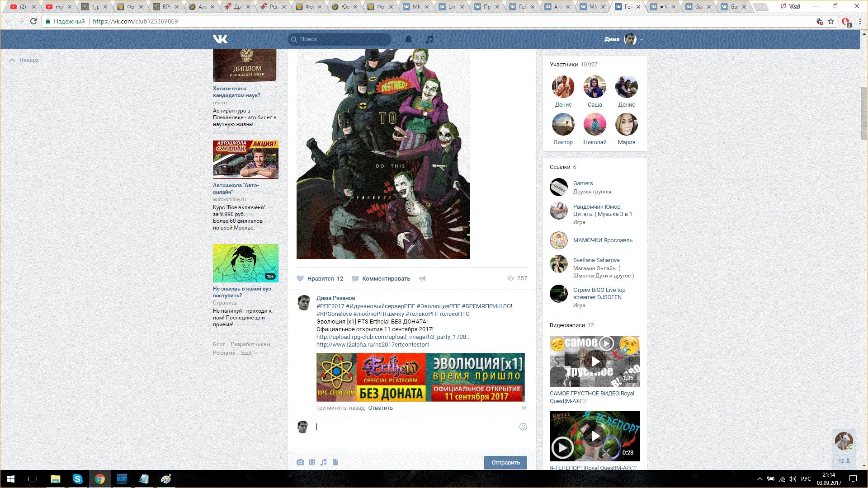The width and height of the screenshot is (868, 488).
Task: Open Мария's member avatar
Action: coord(627,124)
